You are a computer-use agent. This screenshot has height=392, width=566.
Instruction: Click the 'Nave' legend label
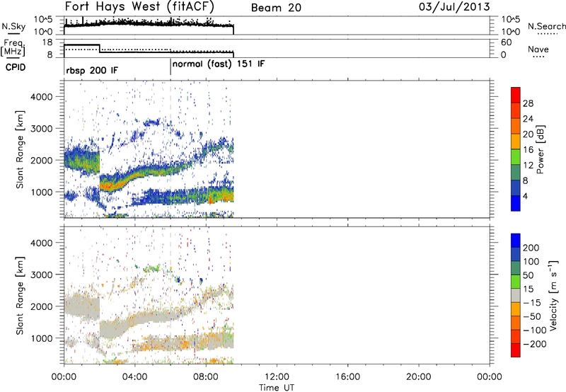tap(538, 49)
